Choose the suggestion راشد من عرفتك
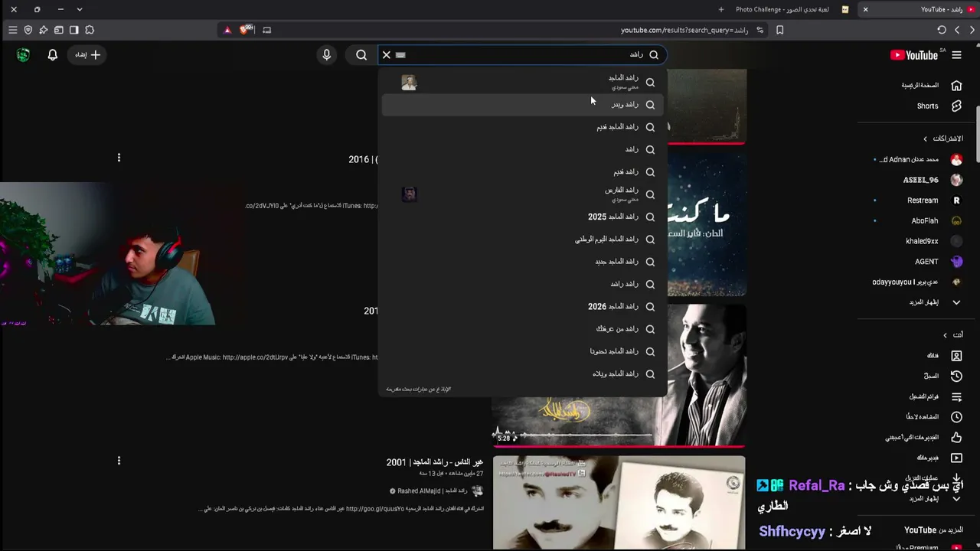Screen dimensions: 980x551 pos(524,329)
